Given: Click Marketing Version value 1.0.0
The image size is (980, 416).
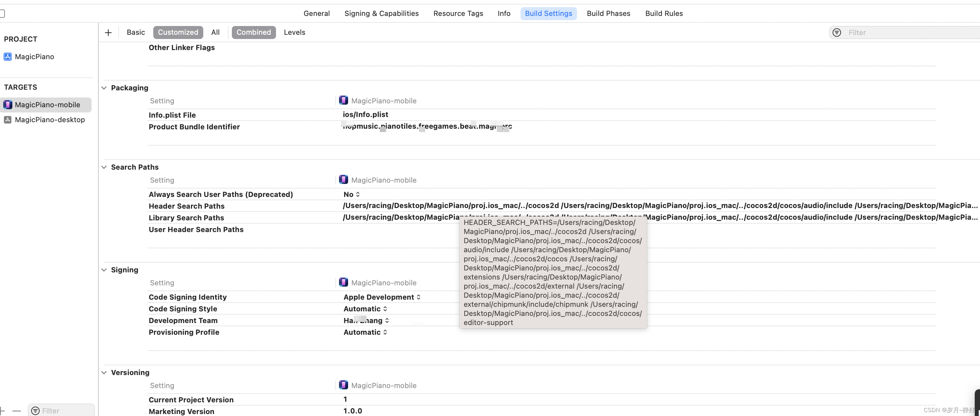Looking at the screenshot, I should [352, 411].
